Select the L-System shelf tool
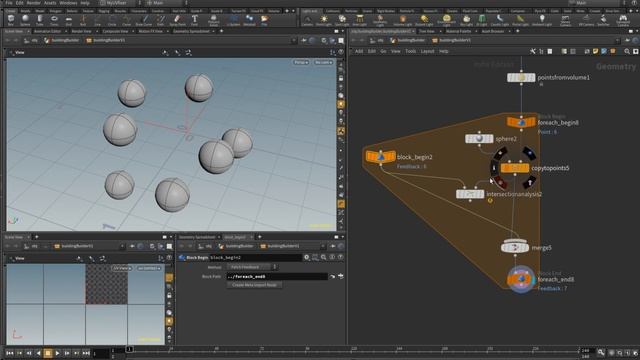Image resolution: width=640 pixels, height=360 pixels. click(233, 20)
